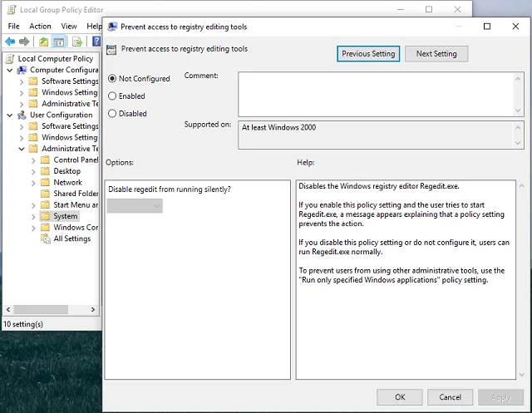Image resolution: width=532 pixels, height=413 pixels.
Task: Expand the Control Panel folder in tree
Action: (x=34, y=160)
